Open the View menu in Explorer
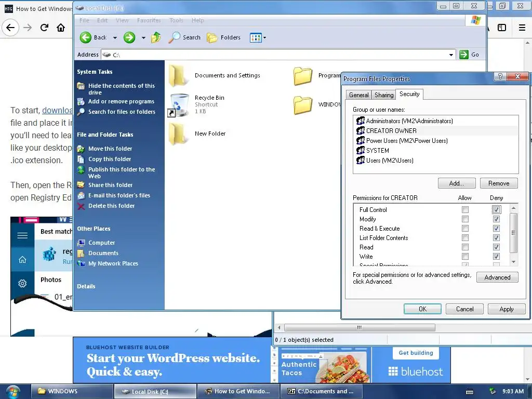The image size is (532, 399). click(x=122, y=20)
